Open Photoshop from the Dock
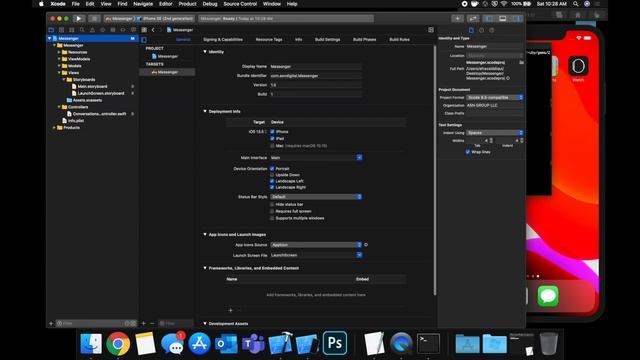Screen dimensions: 640x360 (x=335, y=343)
